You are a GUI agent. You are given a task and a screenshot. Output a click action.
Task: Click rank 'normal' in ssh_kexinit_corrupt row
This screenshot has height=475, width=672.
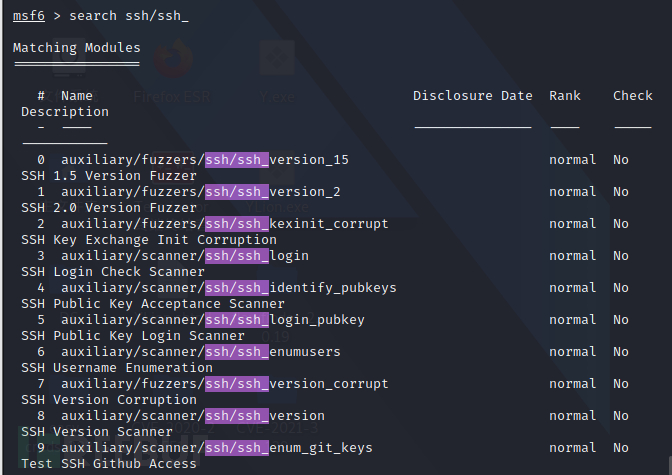(573, 224)
